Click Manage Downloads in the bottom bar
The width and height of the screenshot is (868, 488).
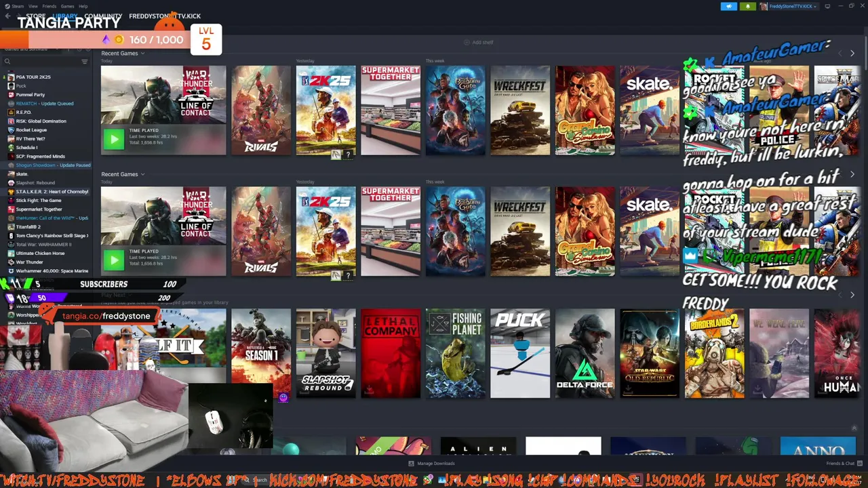431,464
